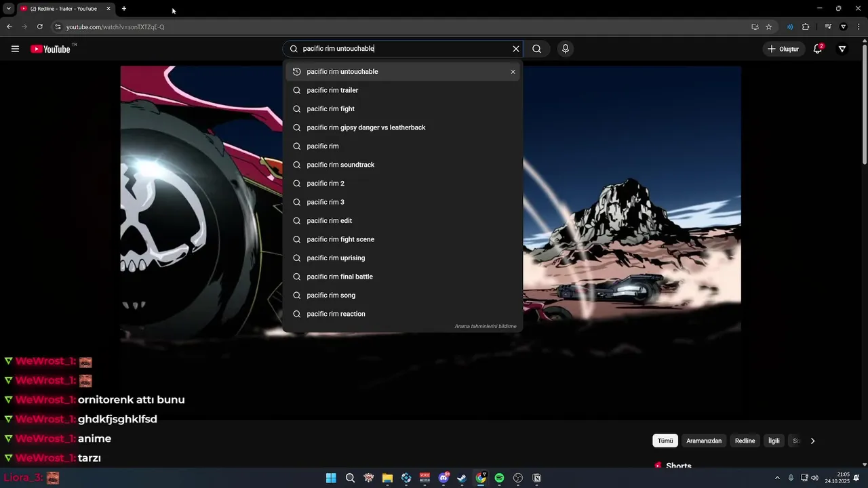Go back with the browser back arrow
868x488 pixels.
coord(9,26)
